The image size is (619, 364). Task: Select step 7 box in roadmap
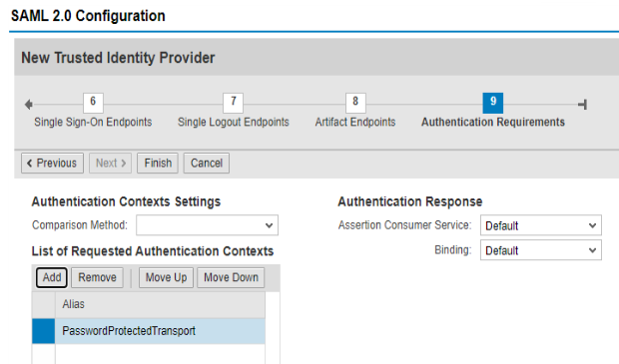pyautogui.click(x=233, y=103)
